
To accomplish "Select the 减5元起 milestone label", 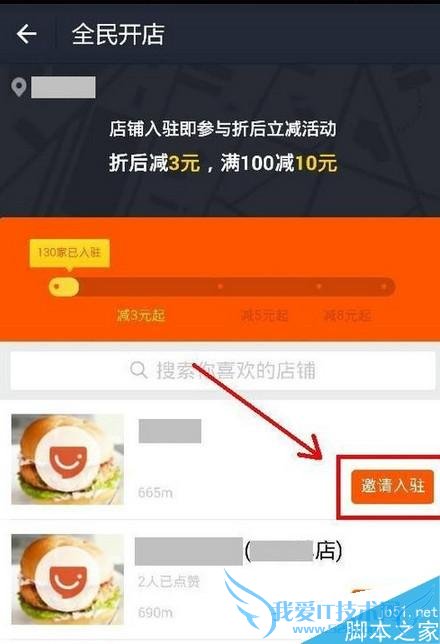I will pos(264,315).
